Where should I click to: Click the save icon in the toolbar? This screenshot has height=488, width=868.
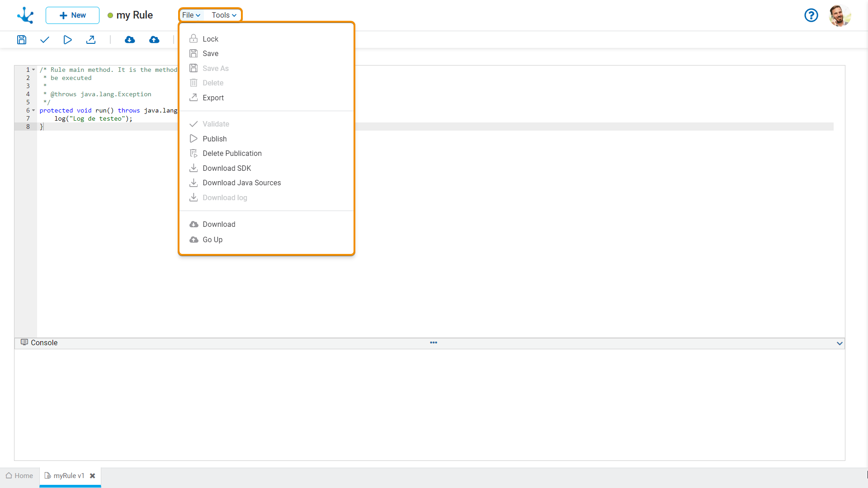pos(22,40)
